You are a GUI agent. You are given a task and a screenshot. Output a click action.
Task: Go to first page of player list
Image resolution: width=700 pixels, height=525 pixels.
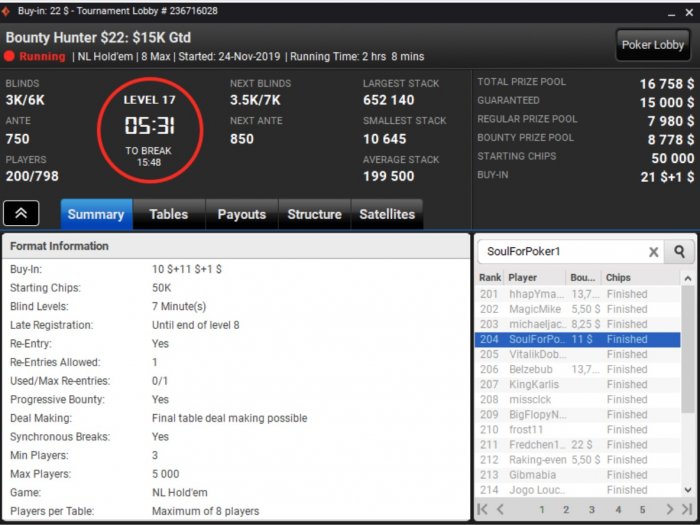[x=482, y=509]
